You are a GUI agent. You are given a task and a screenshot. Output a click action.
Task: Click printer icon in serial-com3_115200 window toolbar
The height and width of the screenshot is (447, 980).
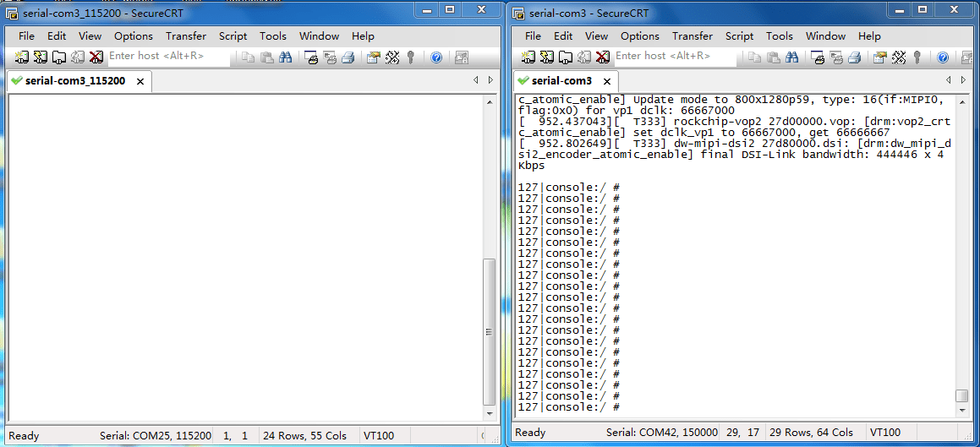click(348, 57)
